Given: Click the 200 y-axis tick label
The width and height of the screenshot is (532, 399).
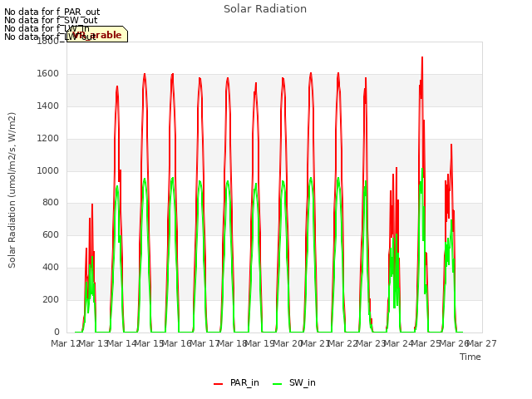Looking at the screenshot, I should 51,299.
